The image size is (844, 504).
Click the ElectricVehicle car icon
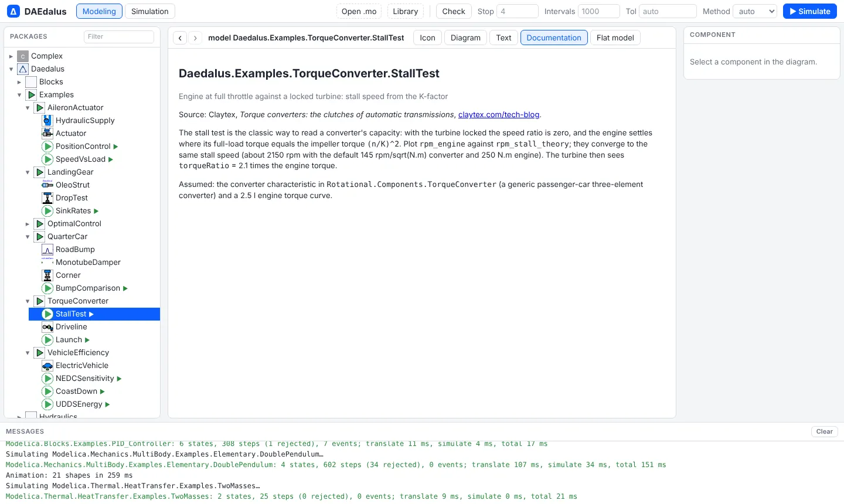47,366
